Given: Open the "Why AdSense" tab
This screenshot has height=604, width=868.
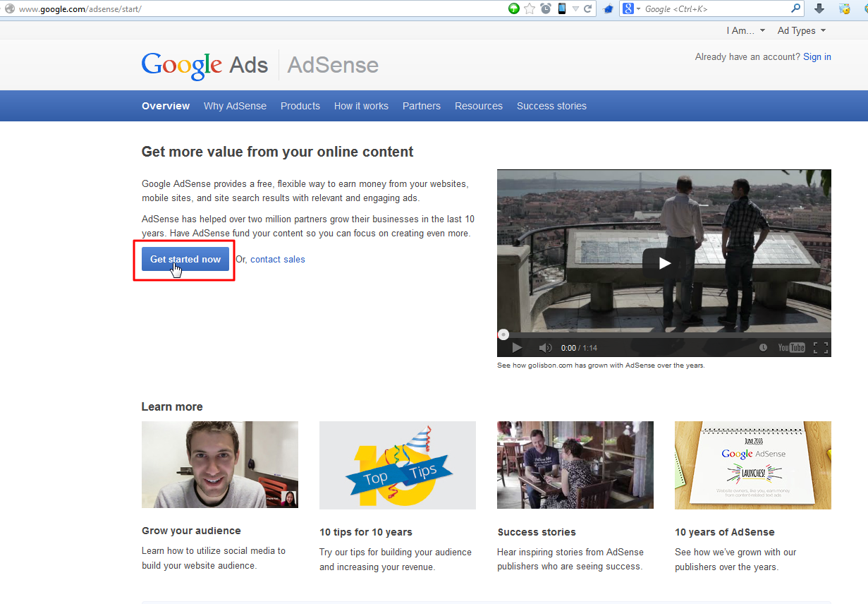Looking at the screenshot, I should (x=235, y=106).
